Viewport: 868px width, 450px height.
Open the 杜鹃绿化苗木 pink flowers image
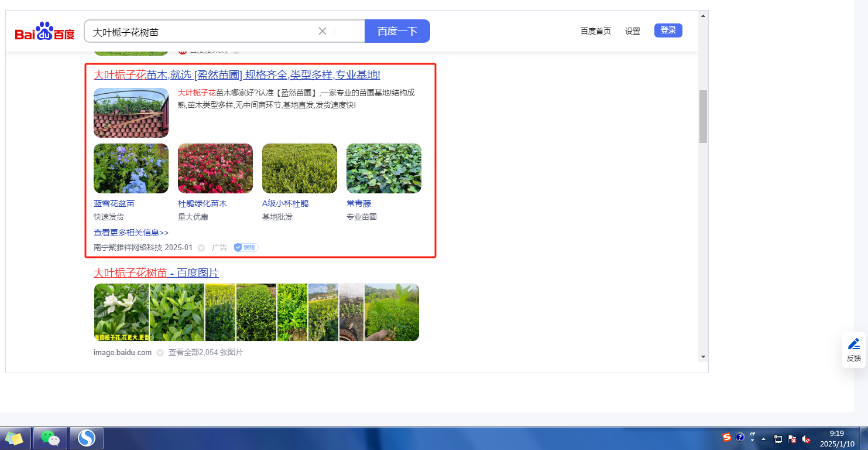click(x=215, y=169)
